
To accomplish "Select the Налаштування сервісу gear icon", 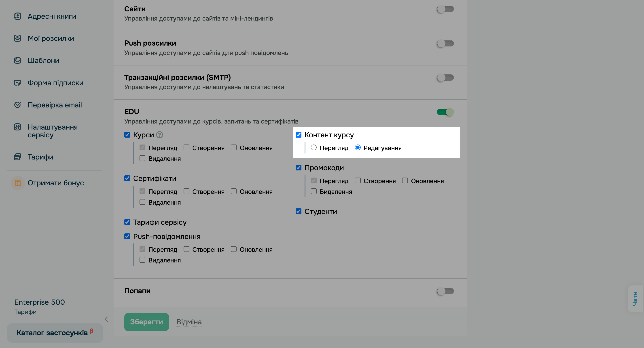I will tap(17, 127).
